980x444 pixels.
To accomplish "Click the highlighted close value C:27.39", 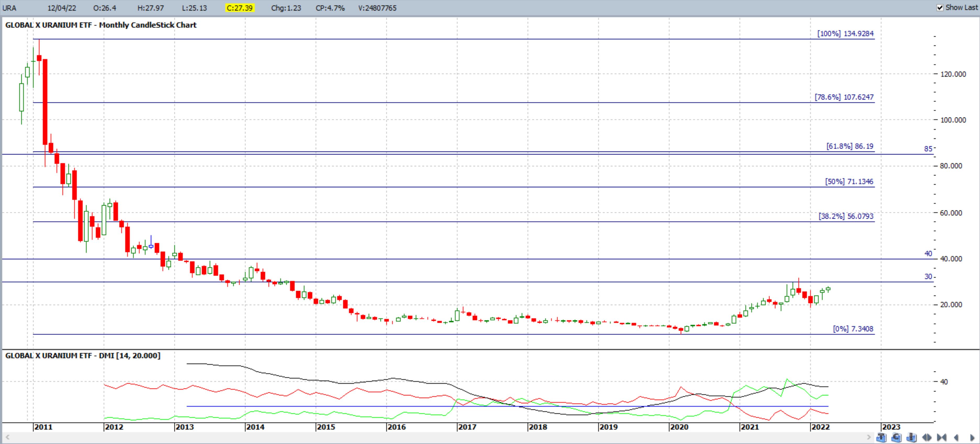I will point(240,8).
